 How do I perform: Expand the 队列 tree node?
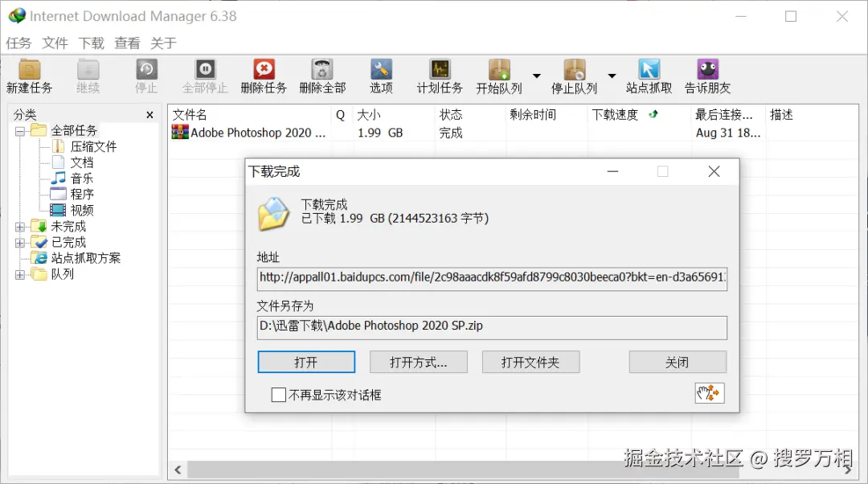[20, 275]
